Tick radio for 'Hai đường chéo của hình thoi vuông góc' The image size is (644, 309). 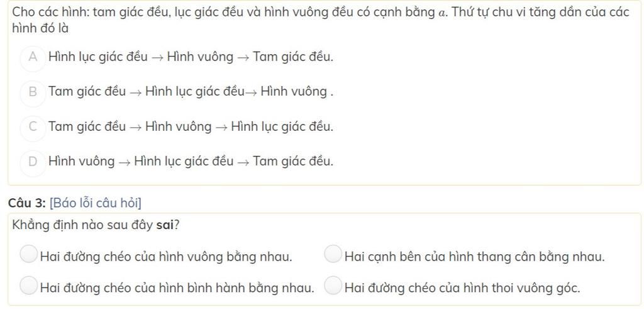[x=333, y=286]
